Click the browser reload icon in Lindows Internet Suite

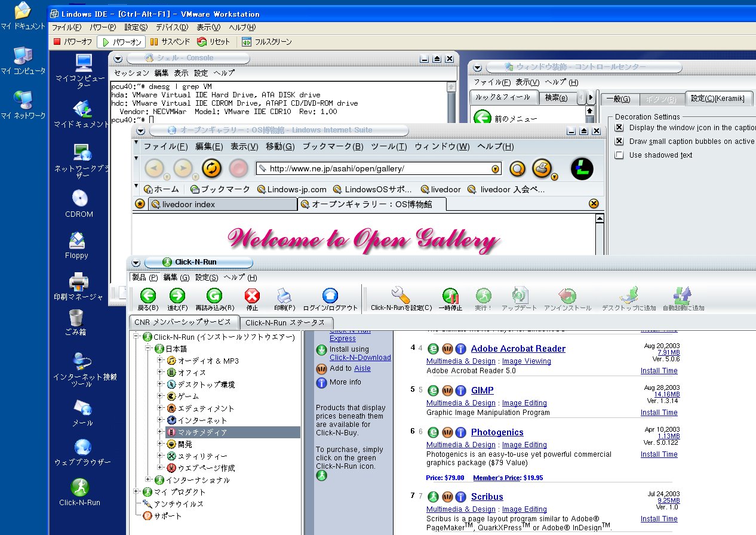click(x=212, y=169)
